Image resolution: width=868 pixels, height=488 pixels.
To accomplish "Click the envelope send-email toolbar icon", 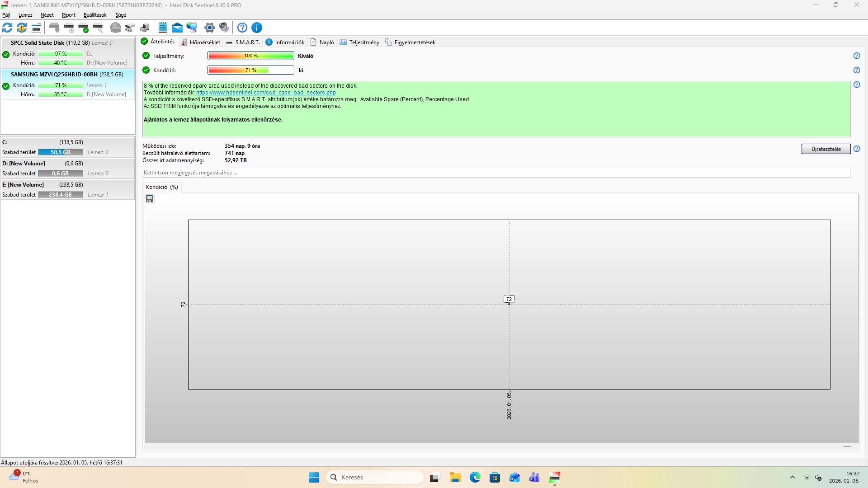I will [177, 28].
